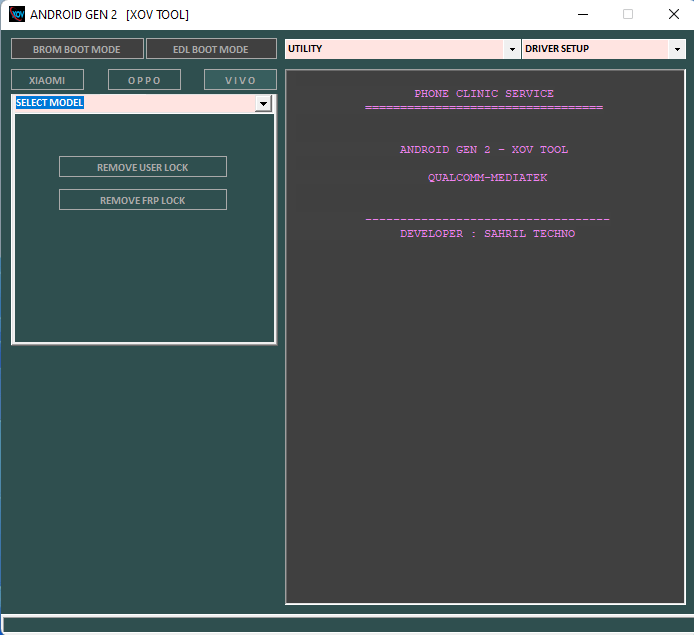Select the VIVO brand tab
Image resolution: width=694 pixels, height=635 pixels.
click(240, 80)
